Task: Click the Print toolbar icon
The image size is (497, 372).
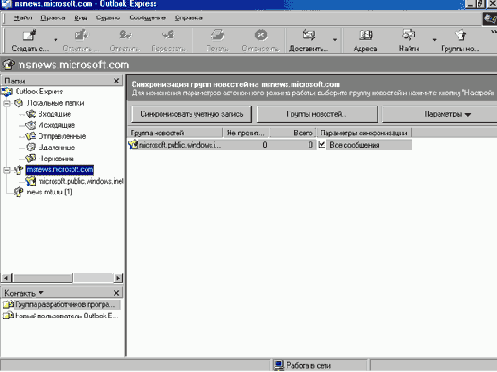Action: click(217, 35)
